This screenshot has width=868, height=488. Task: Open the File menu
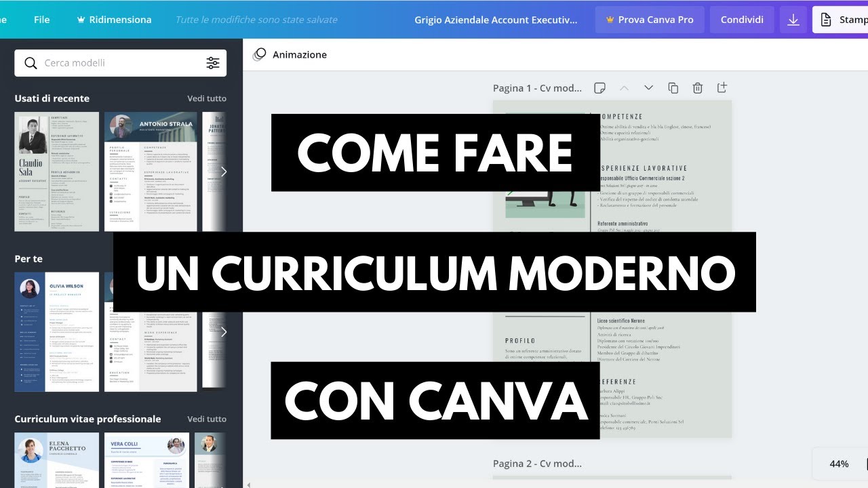[x=42, y=20]
